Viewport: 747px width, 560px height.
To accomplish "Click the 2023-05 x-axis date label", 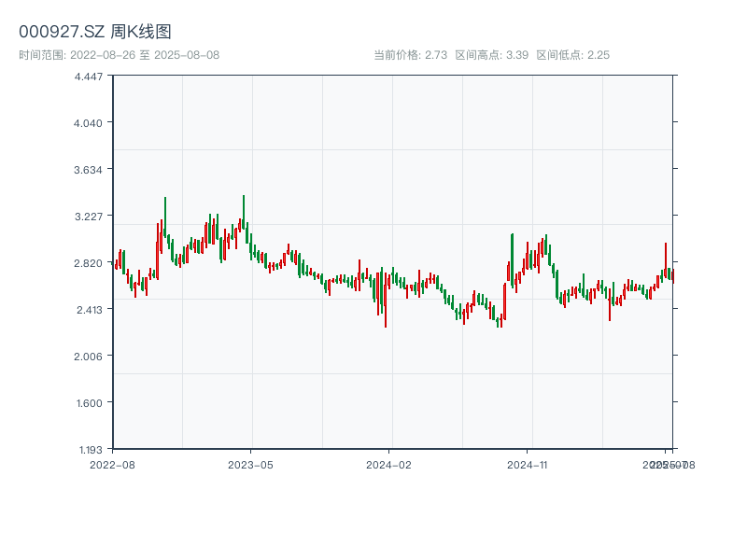I will (x=250, y=464).
